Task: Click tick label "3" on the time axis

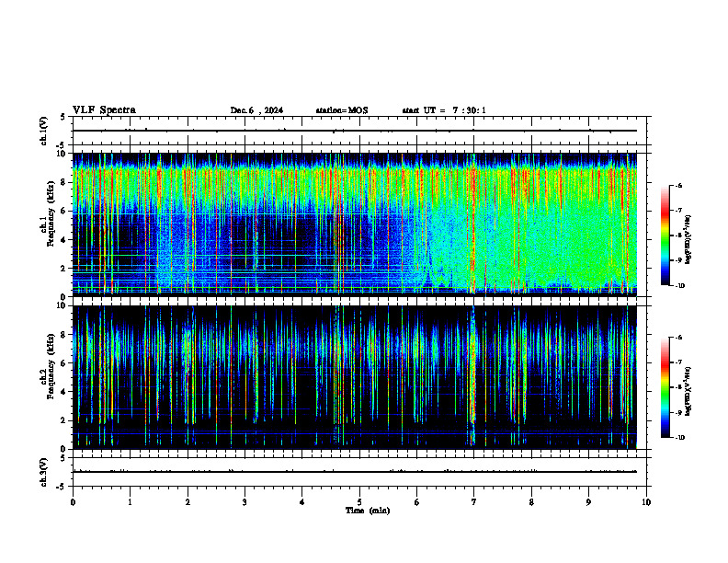Action: [x=245, y=502]
